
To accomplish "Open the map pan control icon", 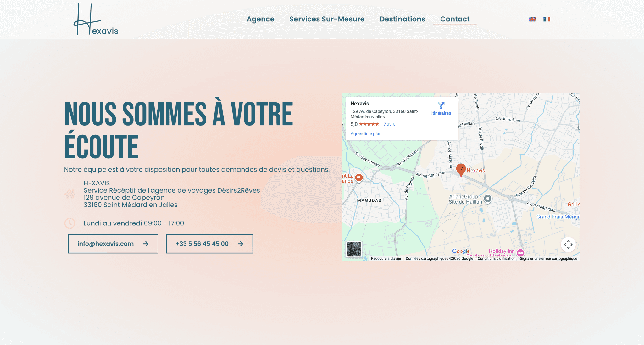I will (x=568, y=244).
